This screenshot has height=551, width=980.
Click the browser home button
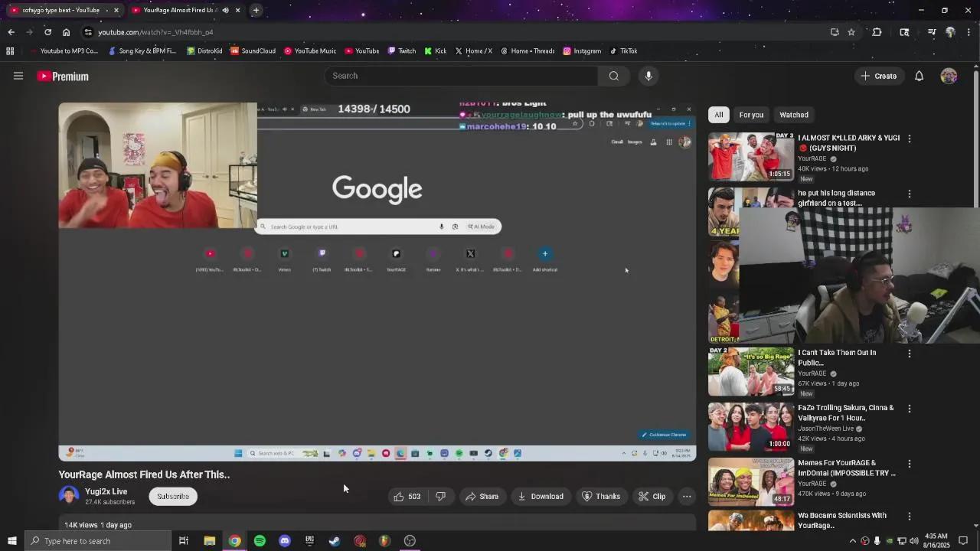pyautogui.click(x=66, y=32)
